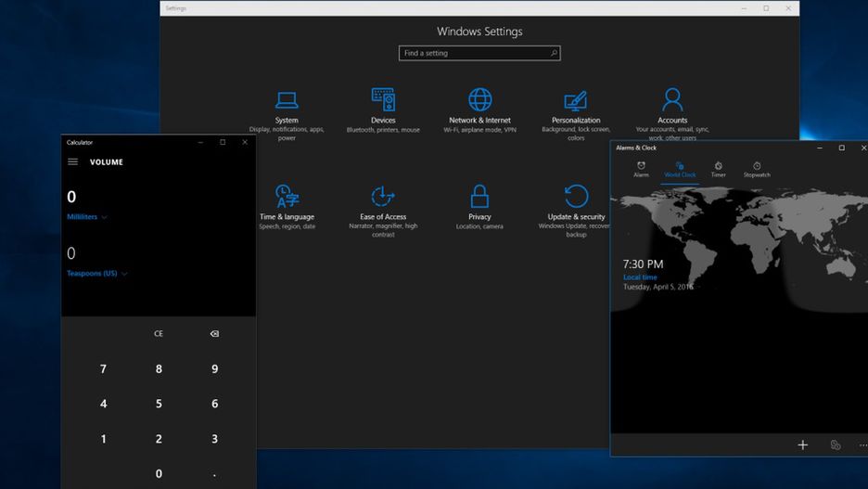Maximize the Alarms & Clock window
868x489 pixels.
pyautogui.click(x=841, y=148)
